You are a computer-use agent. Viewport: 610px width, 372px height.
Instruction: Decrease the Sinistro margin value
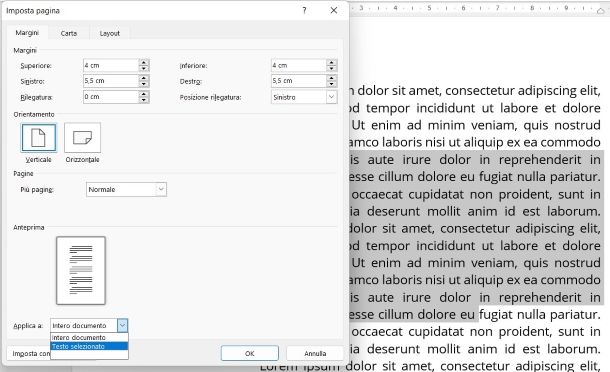(144, 84)
